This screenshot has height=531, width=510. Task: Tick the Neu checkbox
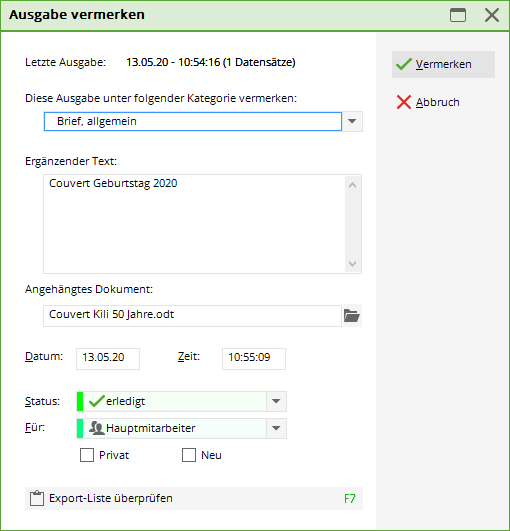pyautogui.click(x=189, y=455)
